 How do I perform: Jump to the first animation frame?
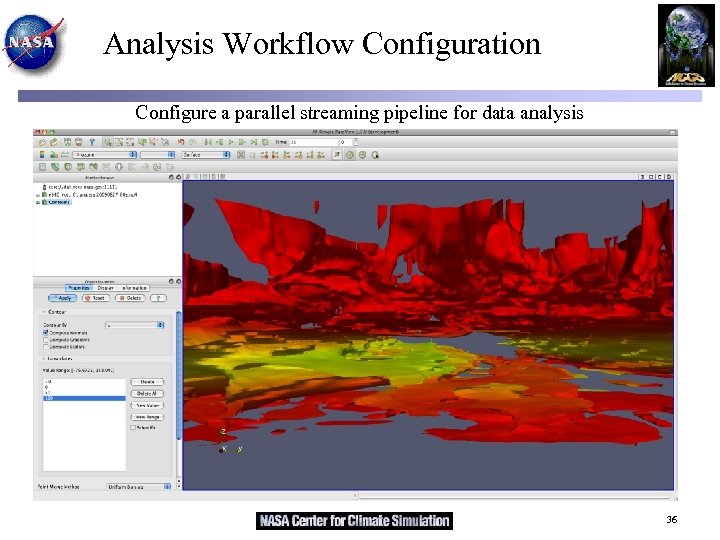208,142
